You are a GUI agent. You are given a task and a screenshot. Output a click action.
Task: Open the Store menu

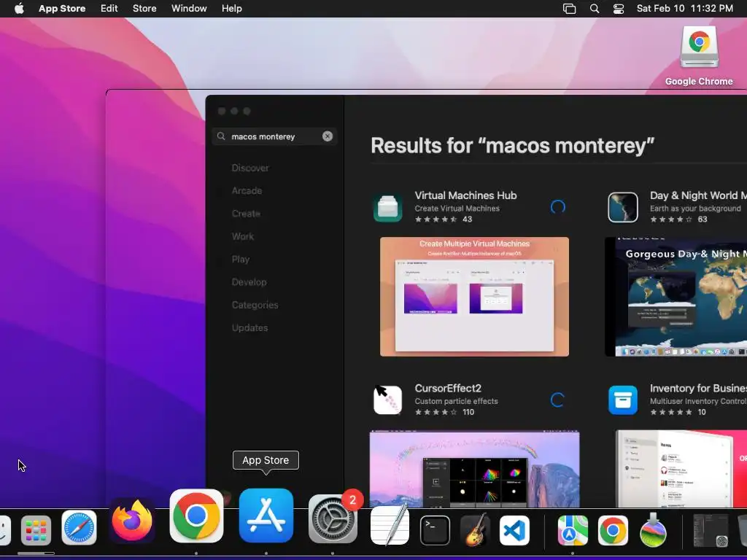click(144, 9)
